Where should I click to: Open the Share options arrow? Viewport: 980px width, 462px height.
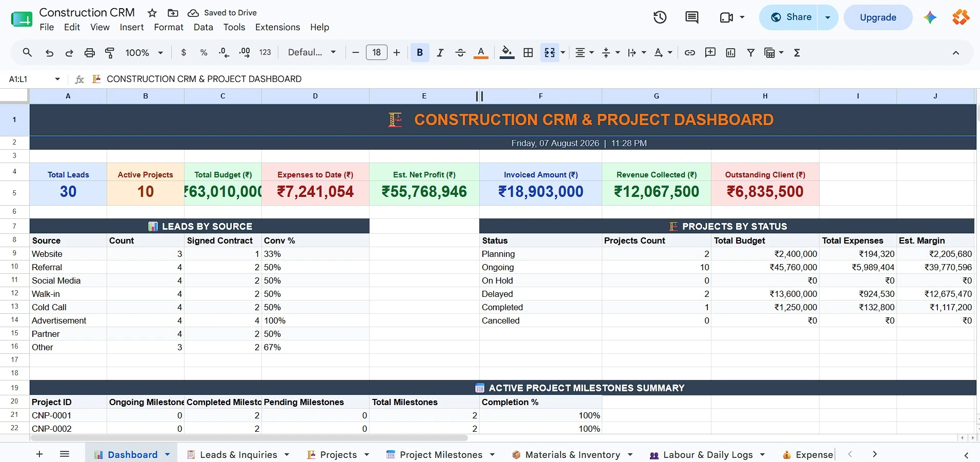[x=827, y=17]
